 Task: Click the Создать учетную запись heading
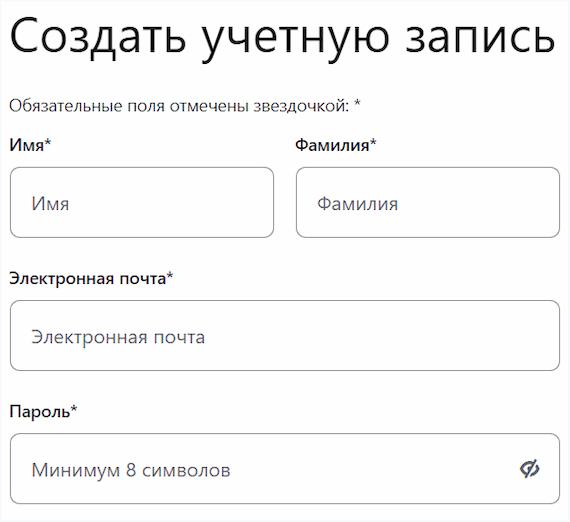[x=282, y=39]
